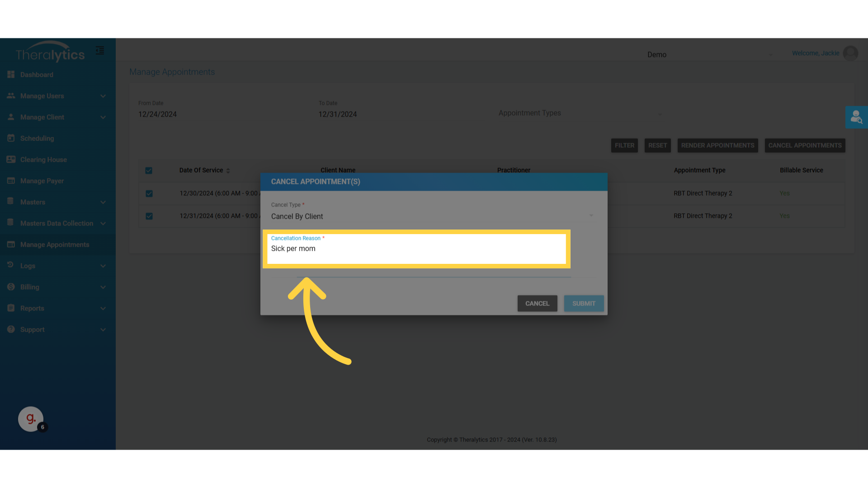The width and height of the screenshot is (868, 488).
Task: Click the Submit button
Action: 584,304
